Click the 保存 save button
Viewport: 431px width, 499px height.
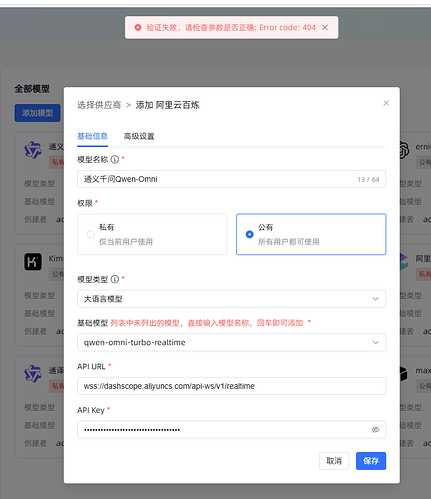pyautogui.click(x=371, y=461)
